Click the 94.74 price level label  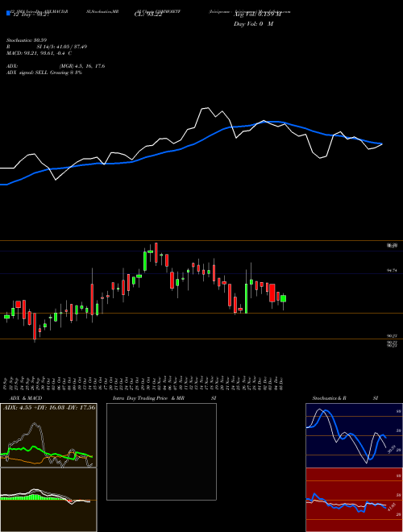pyautogui.click(x=392, y=270)
